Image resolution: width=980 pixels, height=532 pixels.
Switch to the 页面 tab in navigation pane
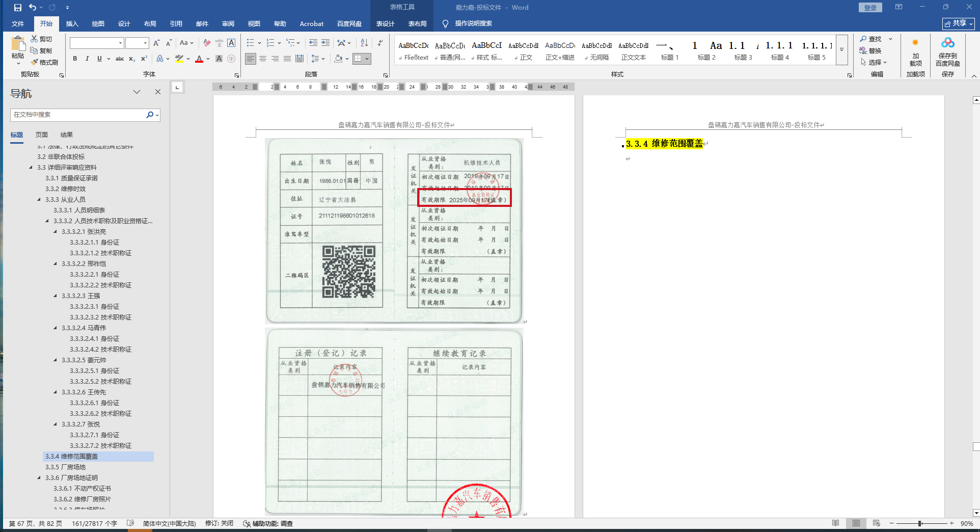pyautogui.click(x=42, y=135)
